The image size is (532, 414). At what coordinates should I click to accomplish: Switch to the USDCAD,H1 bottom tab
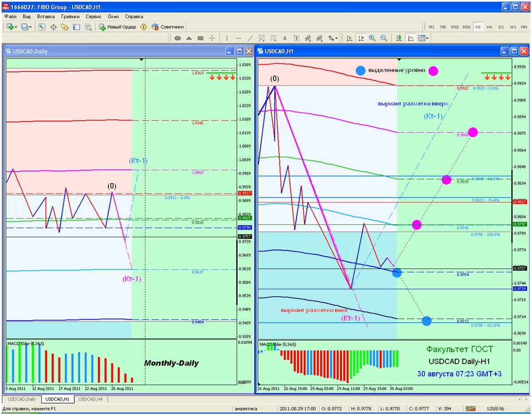coord(57,399)
